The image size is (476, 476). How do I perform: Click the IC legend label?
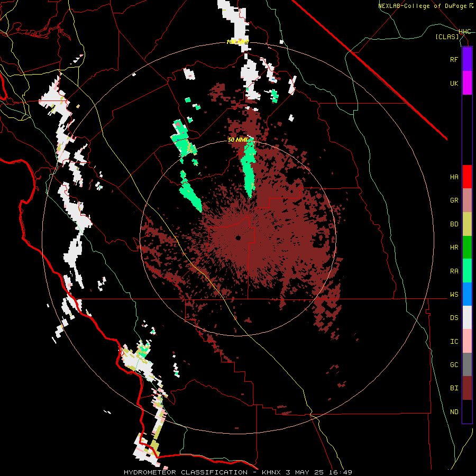[454, 342]
